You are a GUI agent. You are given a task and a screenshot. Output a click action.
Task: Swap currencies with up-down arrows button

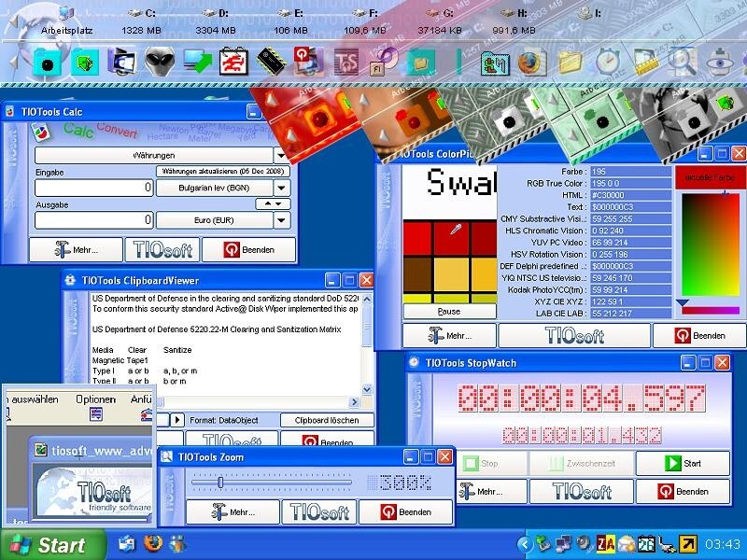pyautogui.click(x=273, y=203)
